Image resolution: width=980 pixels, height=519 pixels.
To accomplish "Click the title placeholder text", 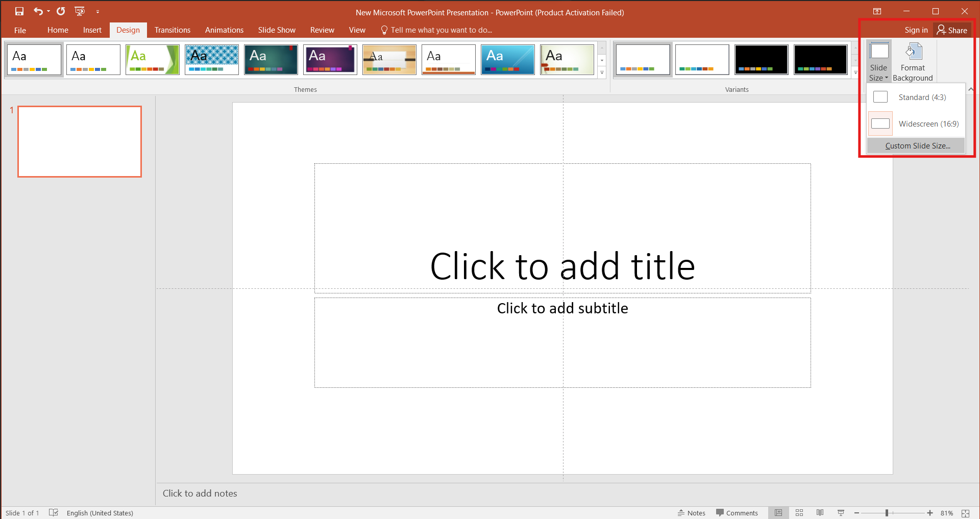I will [562, 266].
